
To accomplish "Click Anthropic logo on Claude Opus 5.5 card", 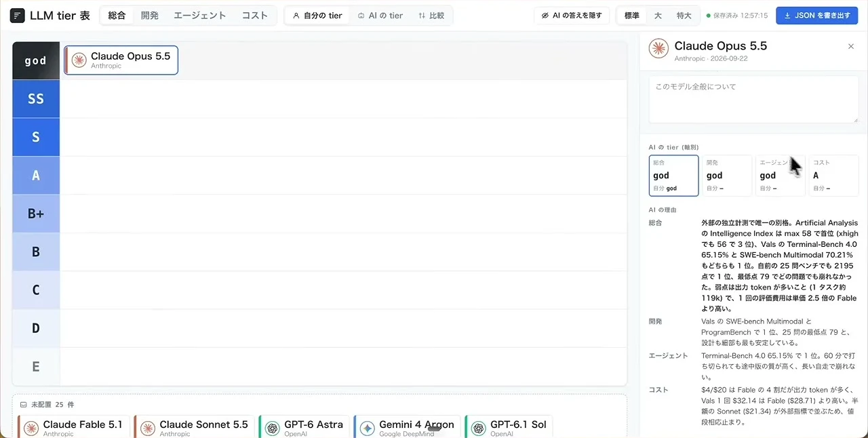I will pyautogui.click(x=79, y=60).
